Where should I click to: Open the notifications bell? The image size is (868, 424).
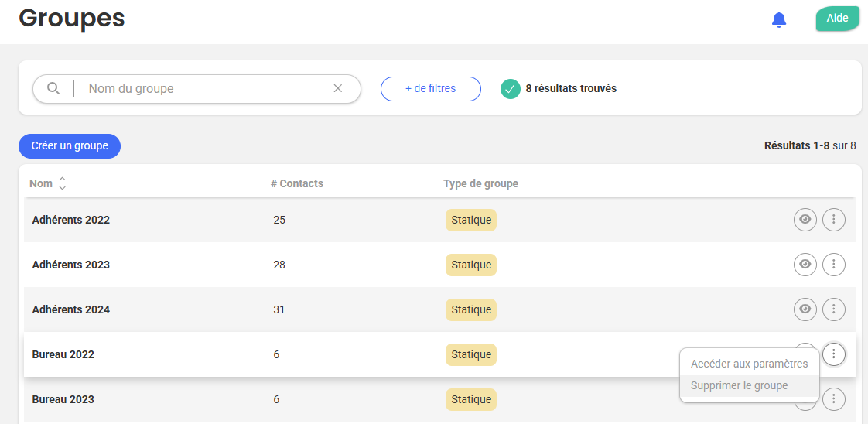click(779, 20)
